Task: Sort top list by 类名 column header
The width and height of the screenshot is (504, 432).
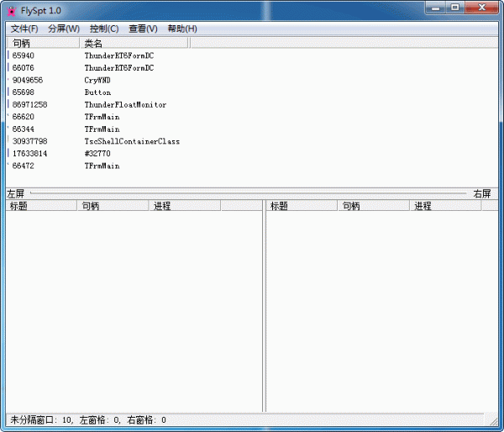Action: pos(93,43)
